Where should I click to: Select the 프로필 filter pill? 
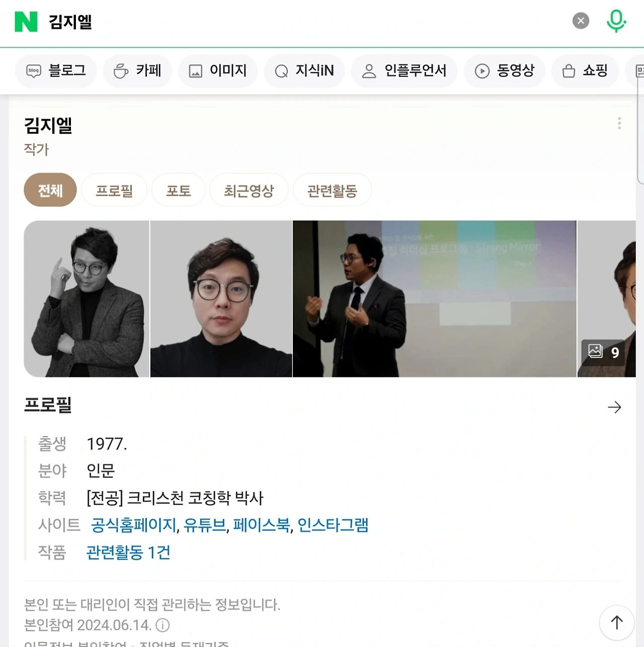coord(114,190)
